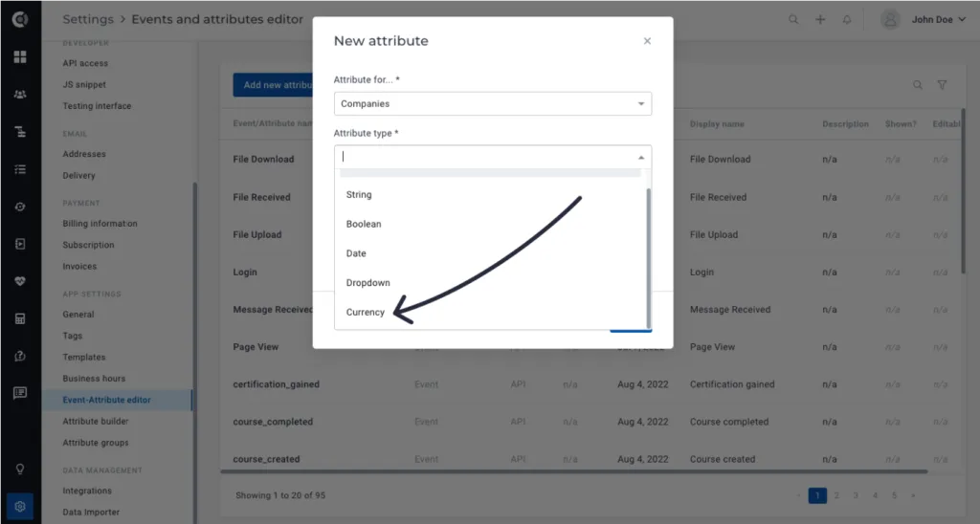Open the play-box icon in sidebar

click(20, 244)
